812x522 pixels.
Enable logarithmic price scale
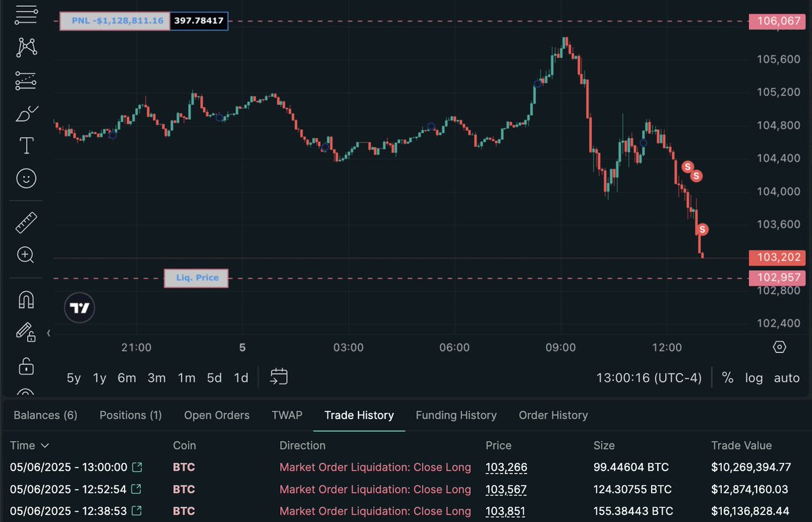[754, 378]
